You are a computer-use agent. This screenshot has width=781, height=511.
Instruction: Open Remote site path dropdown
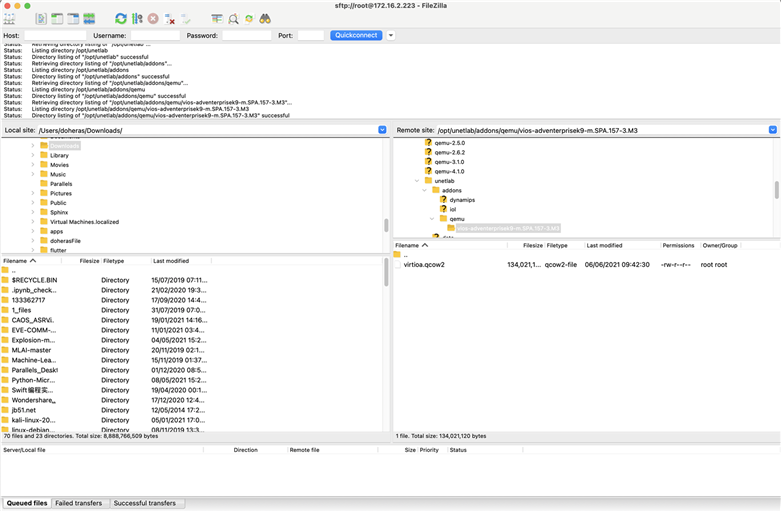(x=773, y=130)
